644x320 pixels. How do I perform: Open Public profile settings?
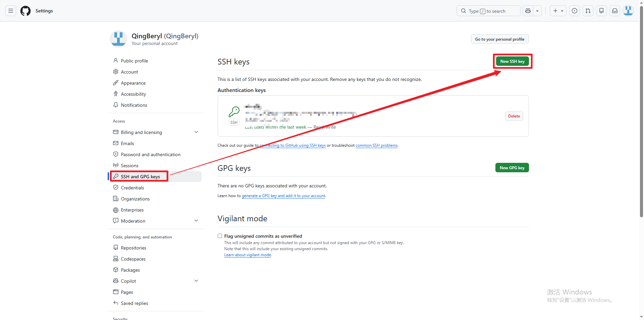[x=135, y=61]
